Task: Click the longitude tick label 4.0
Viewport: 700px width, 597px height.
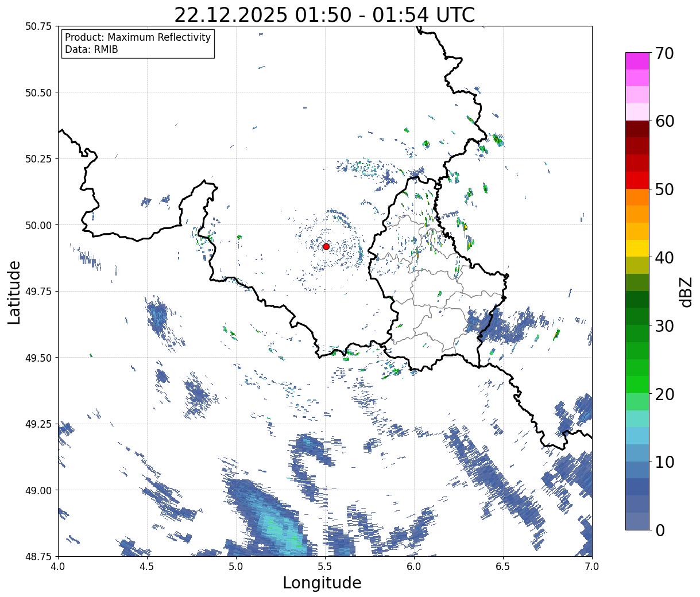Action: (58, 567)
